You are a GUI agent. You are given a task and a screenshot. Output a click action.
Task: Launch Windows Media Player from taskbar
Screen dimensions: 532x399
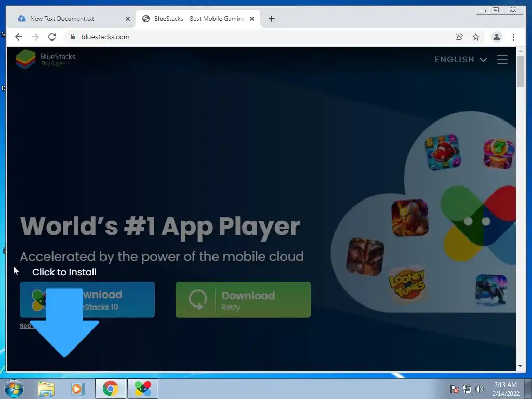tap(78, 389)
